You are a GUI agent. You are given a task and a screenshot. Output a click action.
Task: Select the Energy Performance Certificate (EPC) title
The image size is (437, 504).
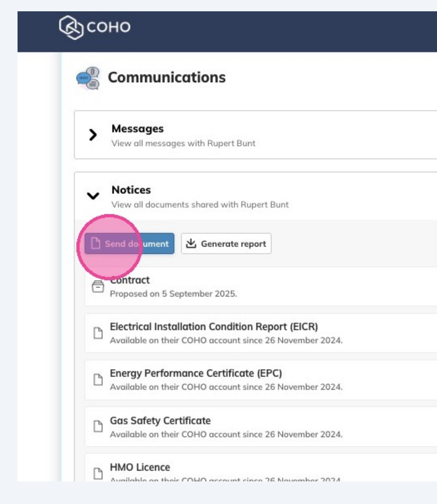click(x=196, y=373)
